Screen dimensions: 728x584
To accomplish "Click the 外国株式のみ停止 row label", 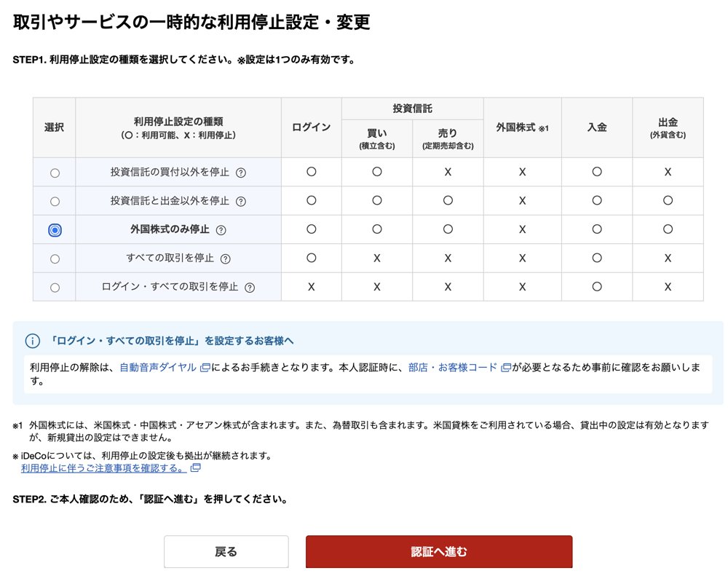I will (170, 229).
